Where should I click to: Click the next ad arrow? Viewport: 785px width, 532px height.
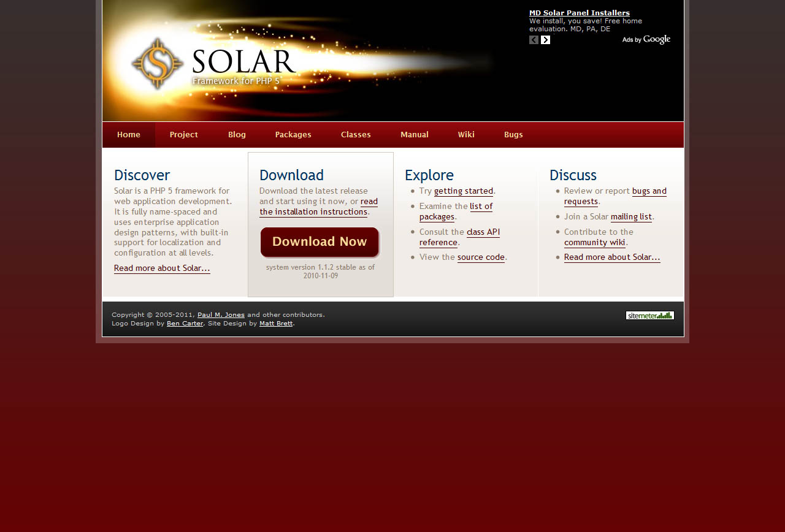tap(545, 40)
